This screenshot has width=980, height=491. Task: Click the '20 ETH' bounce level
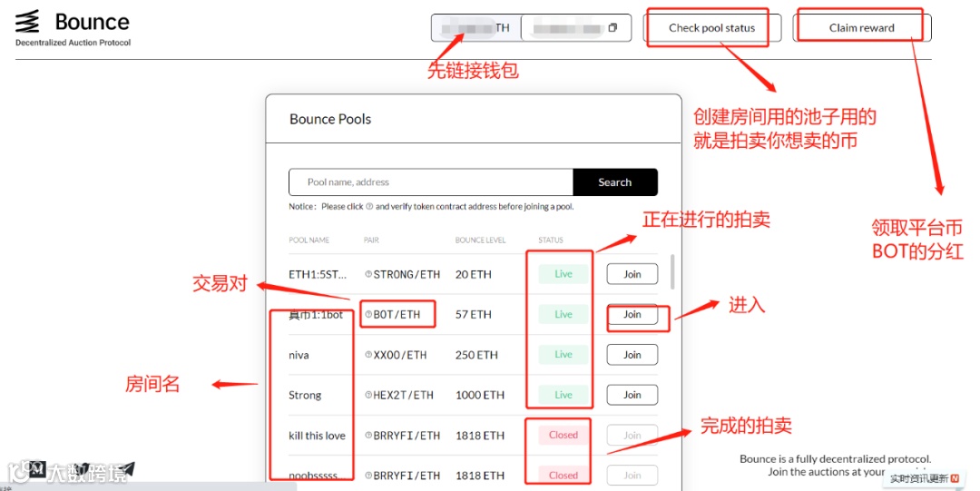473,274
